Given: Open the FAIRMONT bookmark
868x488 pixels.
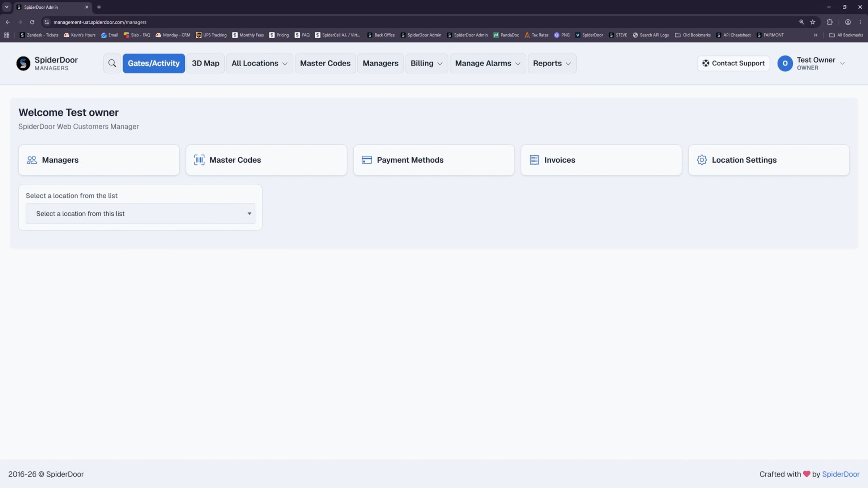Looking at the screenshot, I should tap(770, 35).
